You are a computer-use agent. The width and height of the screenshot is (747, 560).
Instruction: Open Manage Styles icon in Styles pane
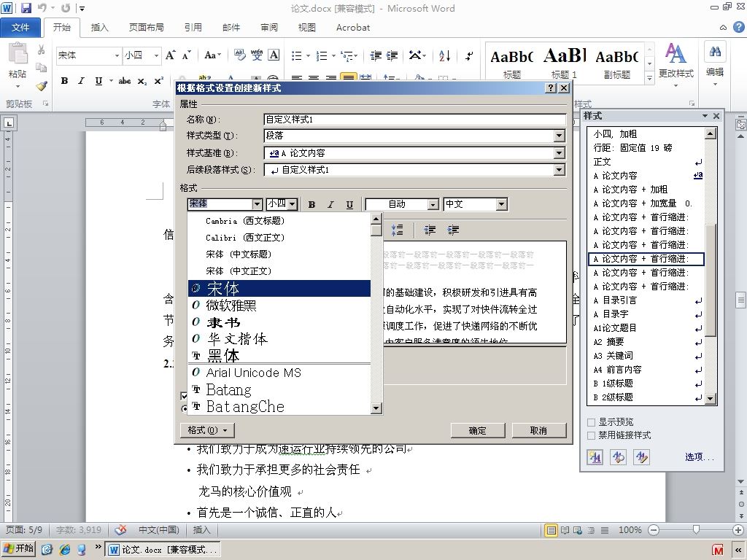pyautogui.click(x=641, y=457)
